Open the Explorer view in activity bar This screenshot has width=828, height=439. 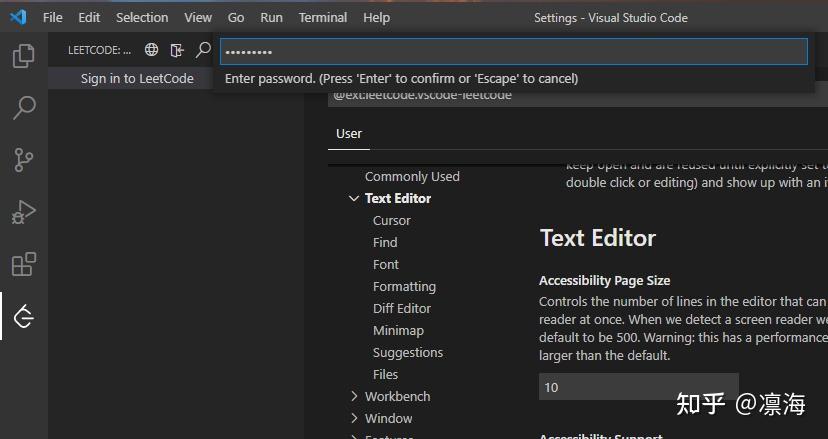coord(23,56)
